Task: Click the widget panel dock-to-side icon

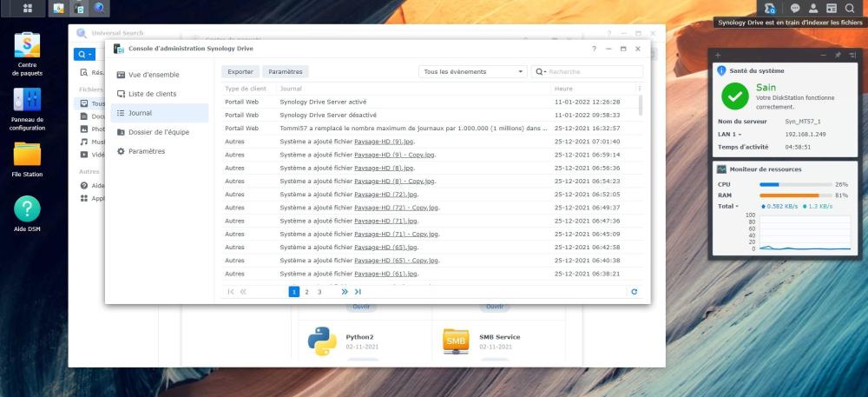Action: coord(852,56)
